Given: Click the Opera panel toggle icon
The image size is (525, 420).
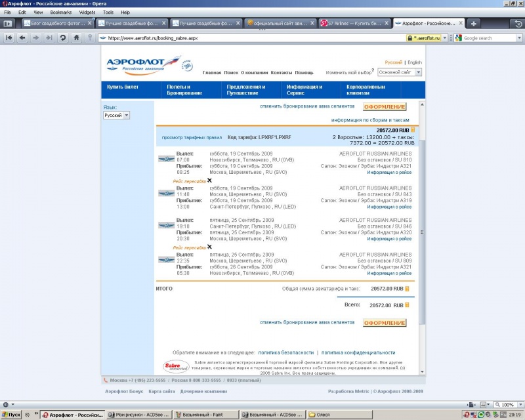Looking at the screenshot, I should click(x=7, y=24).
